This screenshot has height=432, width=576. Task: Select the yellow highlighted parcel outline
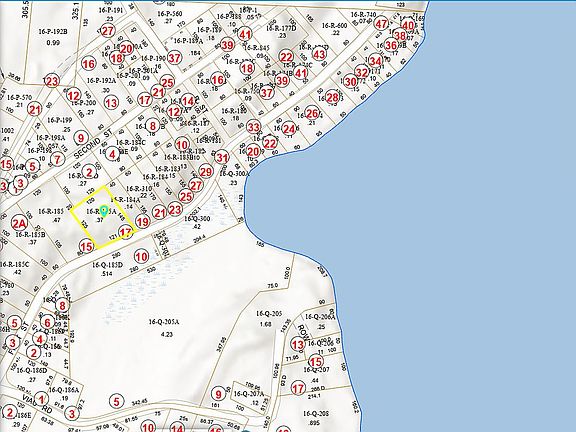click(x=102, y=216)
